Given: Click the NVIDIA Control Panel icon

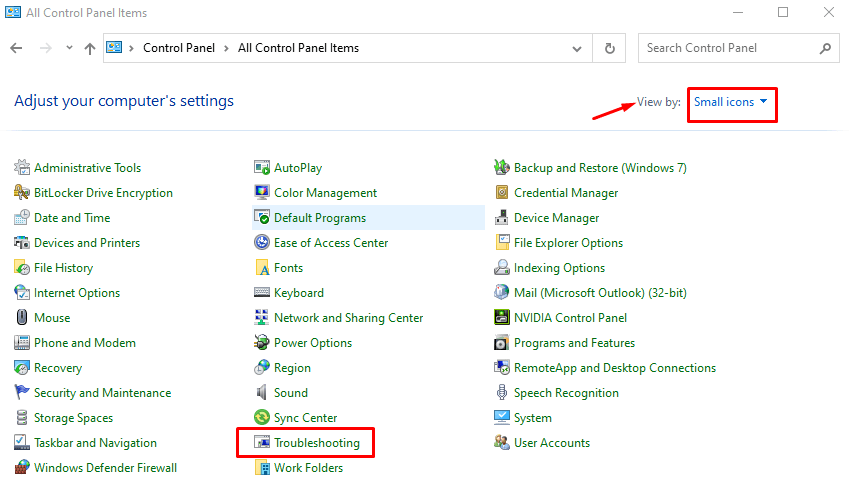Looking at the screenshot, I should [x=503, y=318].
